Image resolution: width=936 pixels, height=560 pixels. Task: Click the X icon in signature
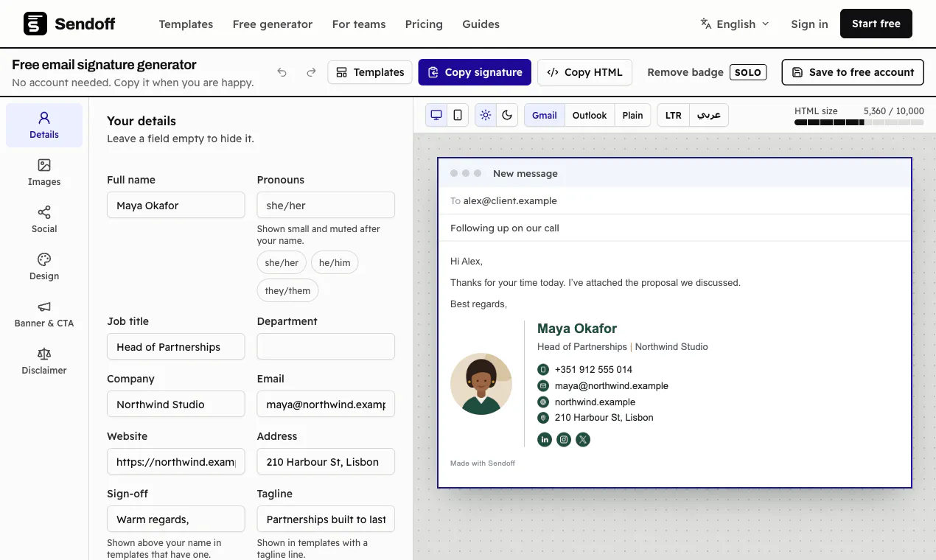pyautogui.click(x=583, y=440)
